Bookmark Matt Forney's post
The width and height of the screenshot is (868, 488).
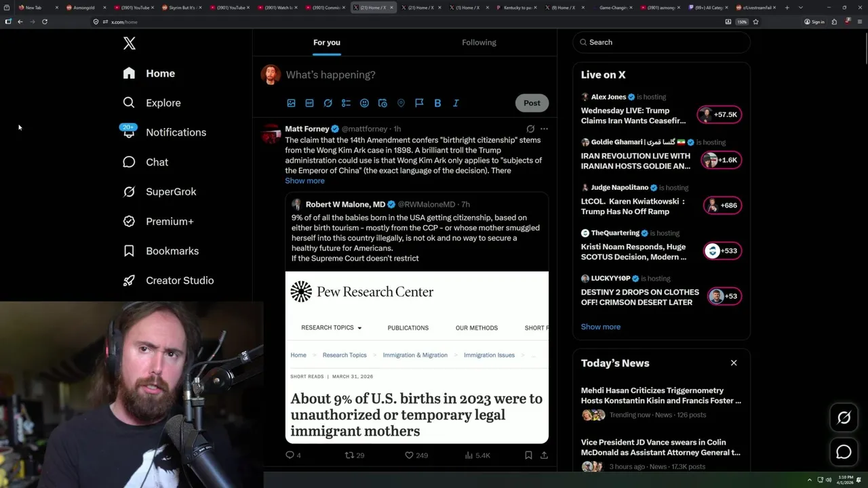coord(528,455)
